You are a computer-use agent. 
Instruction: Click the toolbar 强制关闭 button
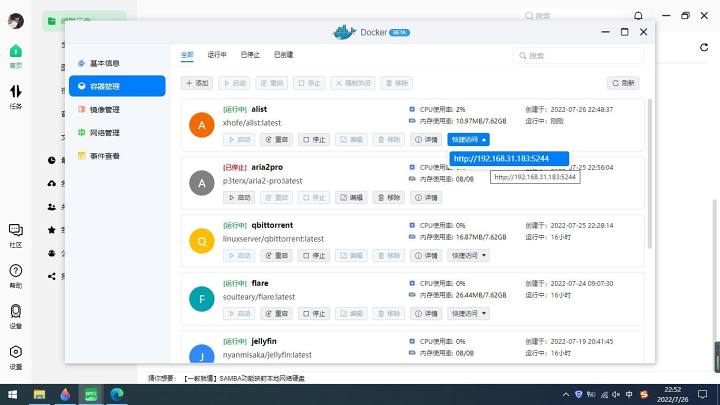(x=353, y=83)
